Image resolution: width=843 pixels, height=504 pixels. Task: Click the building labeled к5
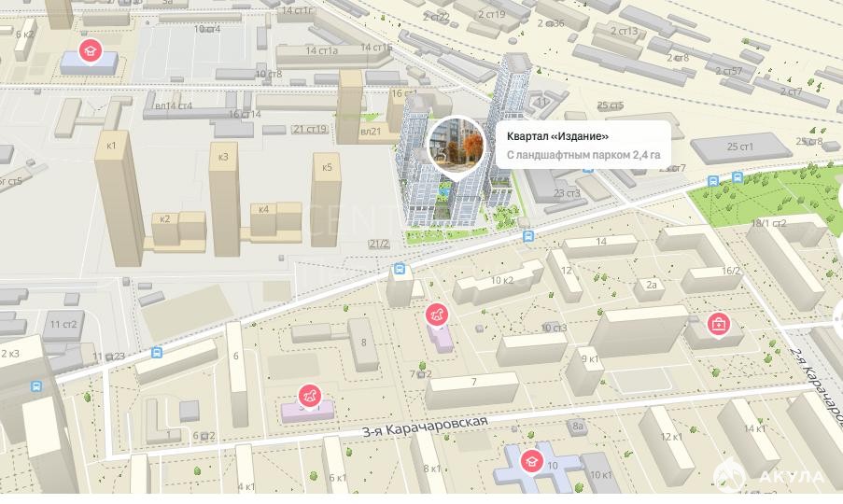pyautogui.click(x=326, y=196)
